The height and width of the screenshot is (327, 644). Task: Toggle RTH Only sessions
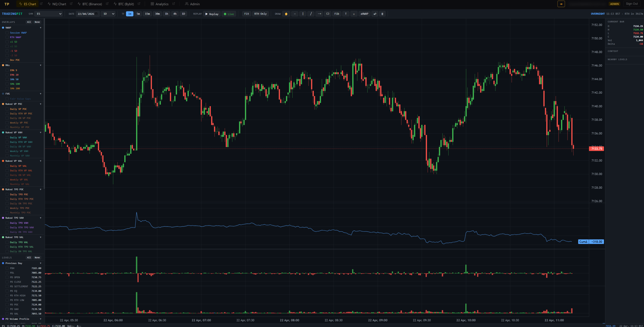coord(260,14)
